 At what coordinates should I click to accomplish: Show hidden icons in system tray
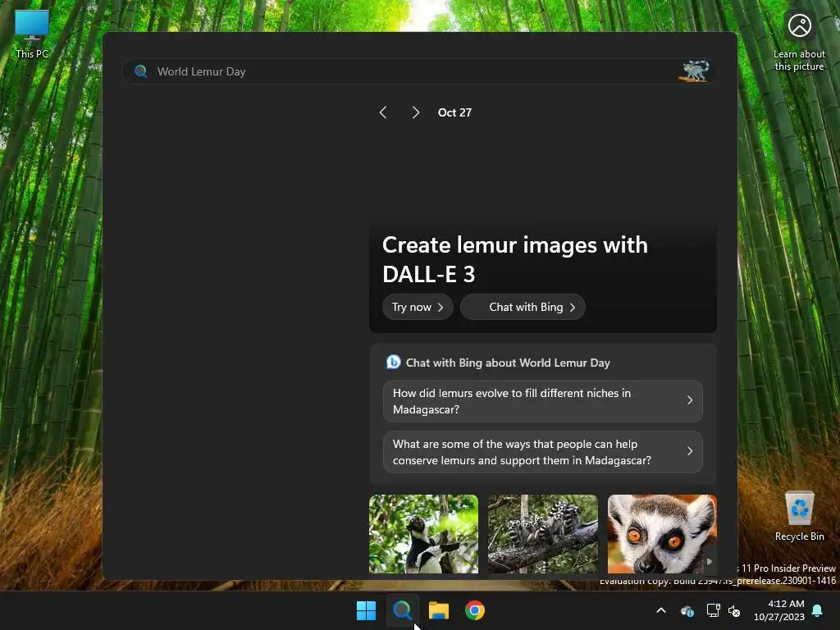pyautogui.click(x=661, y=610)
